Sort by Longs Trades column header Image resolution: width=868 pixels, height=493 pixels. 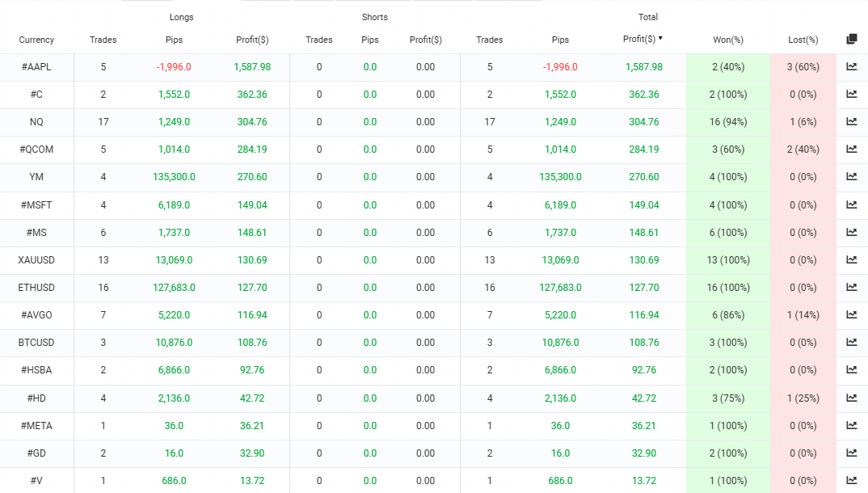(x=103, y=40)
